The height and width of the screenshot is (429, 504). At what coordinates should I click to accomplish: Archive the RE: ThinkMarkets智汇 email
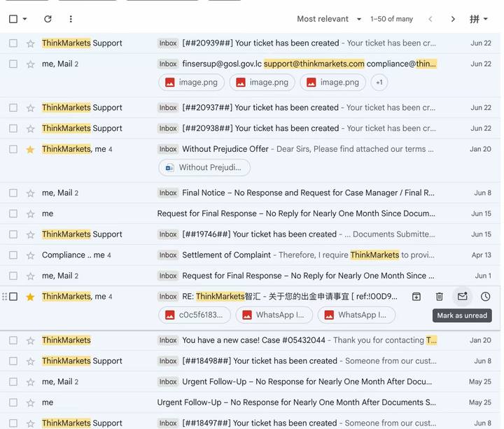[416, 296]
